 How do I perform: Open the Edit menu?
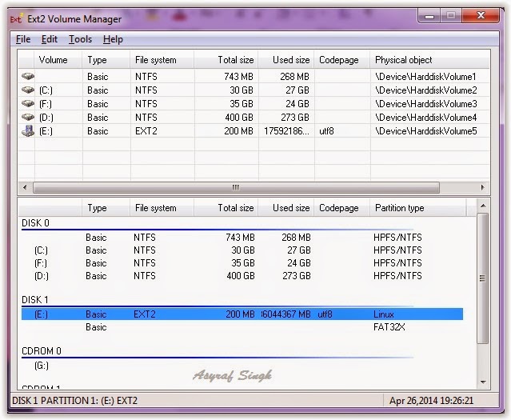tap(50, 39)
